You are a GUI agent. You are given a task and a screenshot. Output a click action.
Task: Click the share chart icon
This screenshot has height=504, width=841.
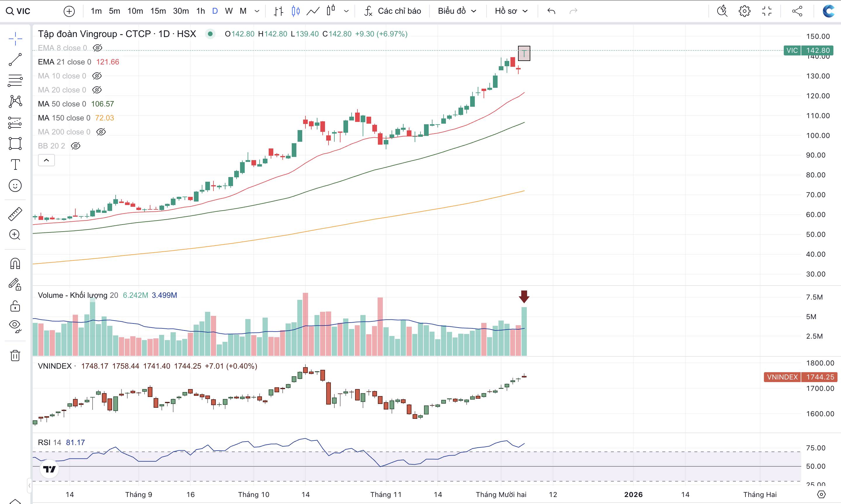pos(797,11)
